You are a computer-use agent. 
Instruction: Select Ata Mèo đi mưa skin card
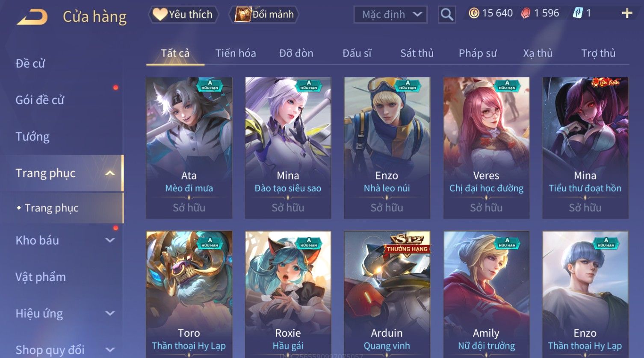pos(189,148)
